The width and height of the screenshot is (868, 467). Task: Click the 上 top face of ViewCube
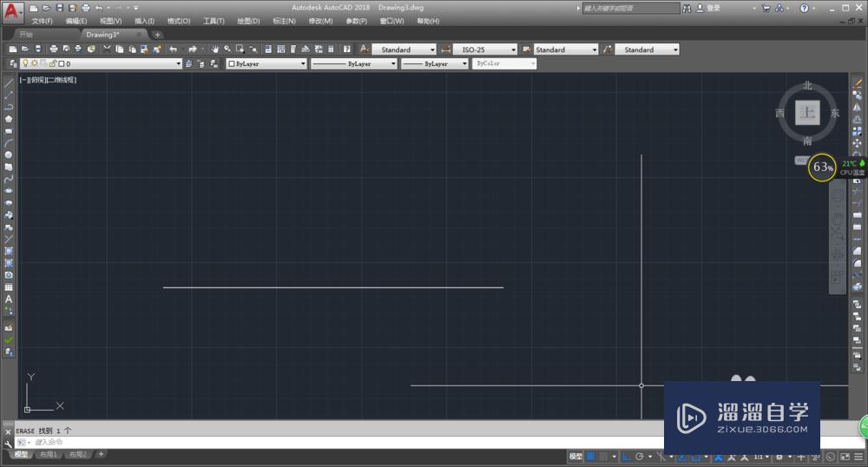[x=807, y=113]
